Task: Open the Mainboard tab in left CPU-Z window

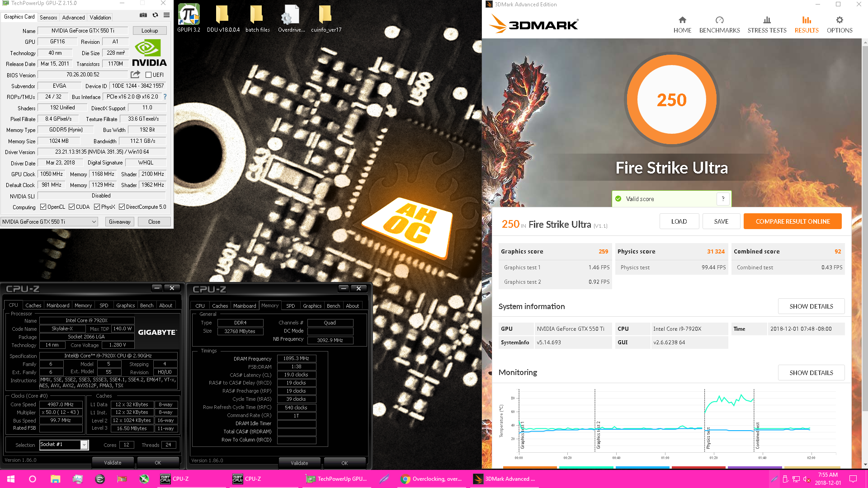Action: 58,305
